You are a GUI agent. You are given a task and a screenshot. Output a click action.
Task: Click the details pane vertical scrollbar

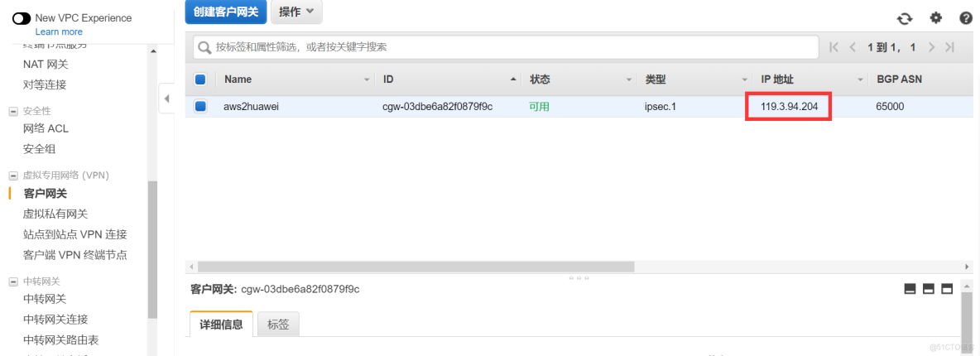click(x=967, y=324)
